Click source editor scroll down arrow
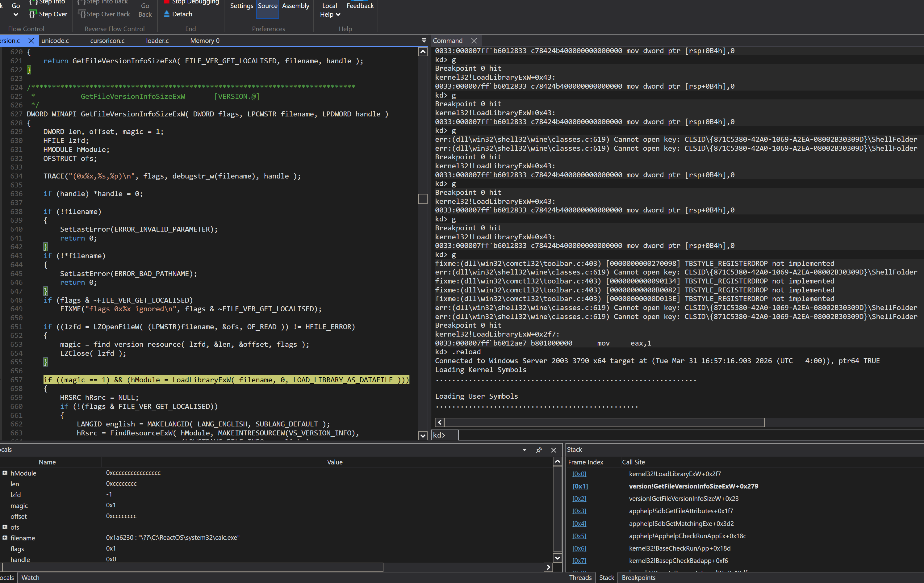 click(423, 436)
